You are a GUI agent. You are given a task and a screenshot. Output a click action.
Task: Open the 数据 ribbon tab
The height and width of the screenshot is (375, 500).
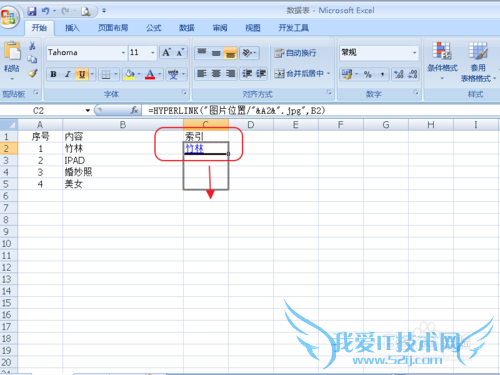click(x=187, y=28)
